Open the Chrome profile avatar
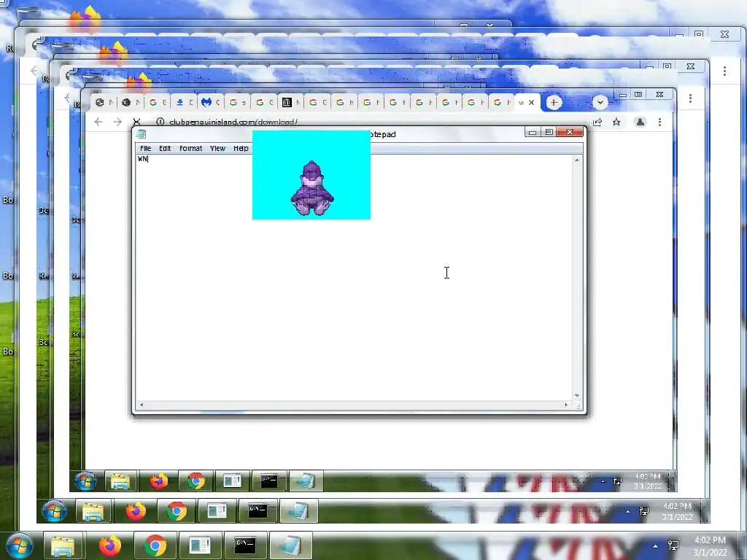Image resolution: width=747 pixels, height=560 pixels. (x=640, y=122)
